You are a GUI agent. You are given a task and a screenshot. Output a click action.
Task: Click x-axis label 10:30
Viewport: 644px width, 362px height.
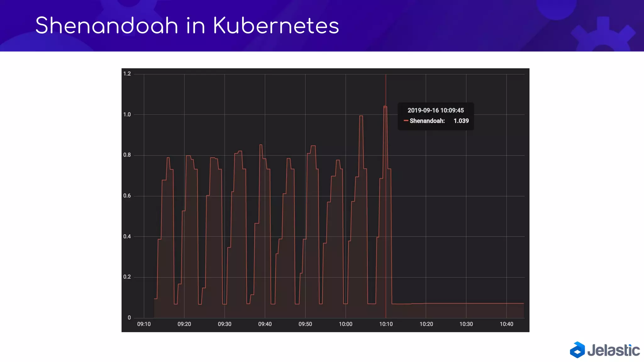point(466,324)
